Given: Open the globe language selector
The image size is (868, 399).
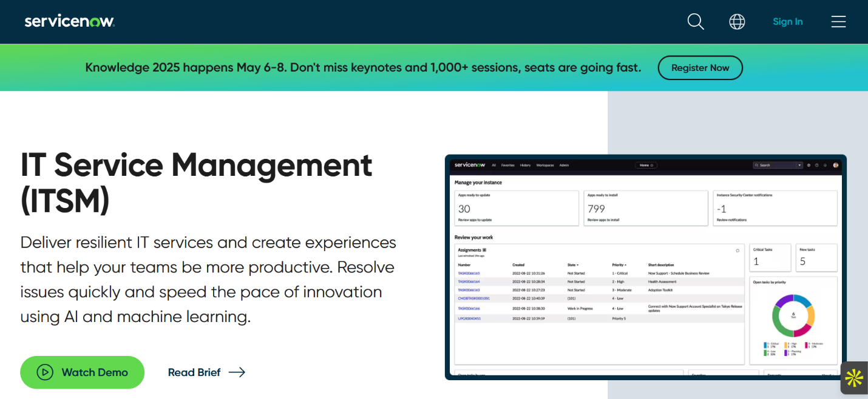Looking at the screenshot, I should [x=737, y=22].
